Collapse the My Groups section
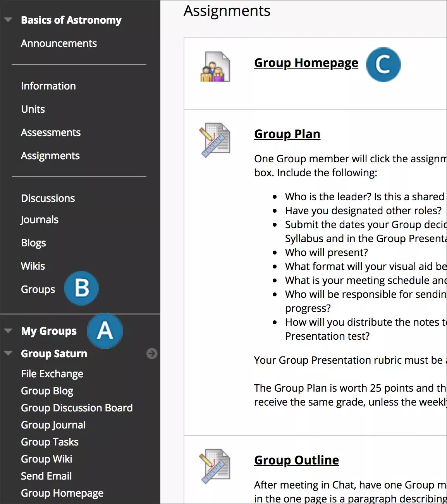The height and width of the screenshot is (504, 447). click(8, 331)
